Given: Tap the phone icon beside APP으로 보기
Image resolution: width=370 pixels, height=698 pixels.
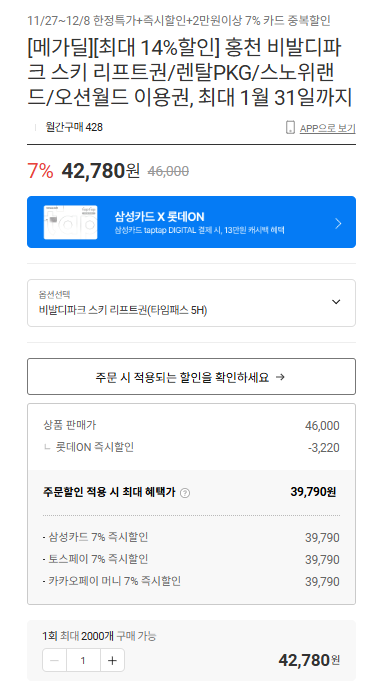Looking at the screenshot, I should 290,127.
